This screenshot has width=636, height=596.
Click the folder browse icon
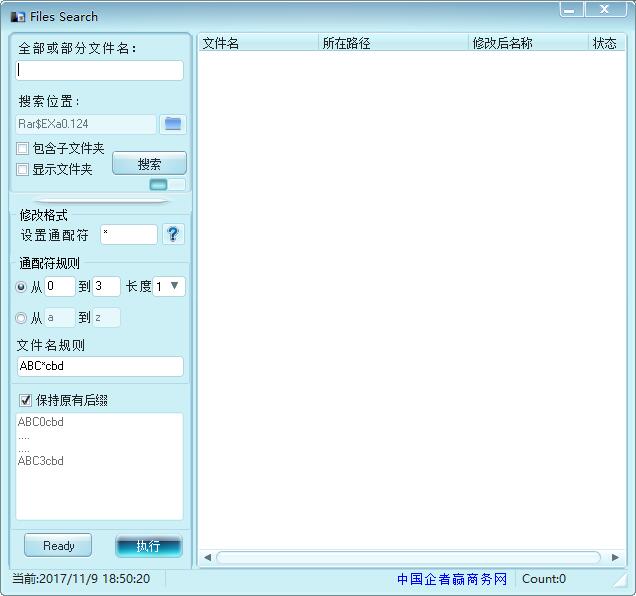[x=174, y=124]
